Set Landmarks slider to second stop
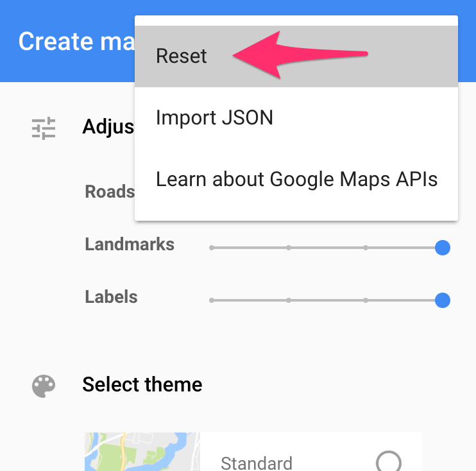Screen dimensions: 476x471 tap(289, 248)
